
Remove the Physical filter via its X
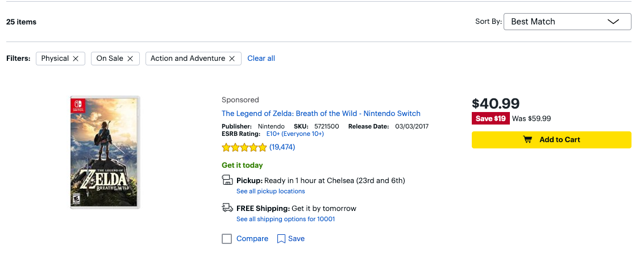[76, 59]
